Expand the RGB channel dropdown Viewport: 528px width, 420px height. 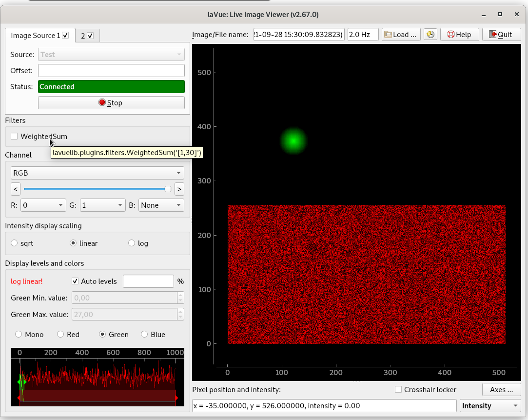97,173
